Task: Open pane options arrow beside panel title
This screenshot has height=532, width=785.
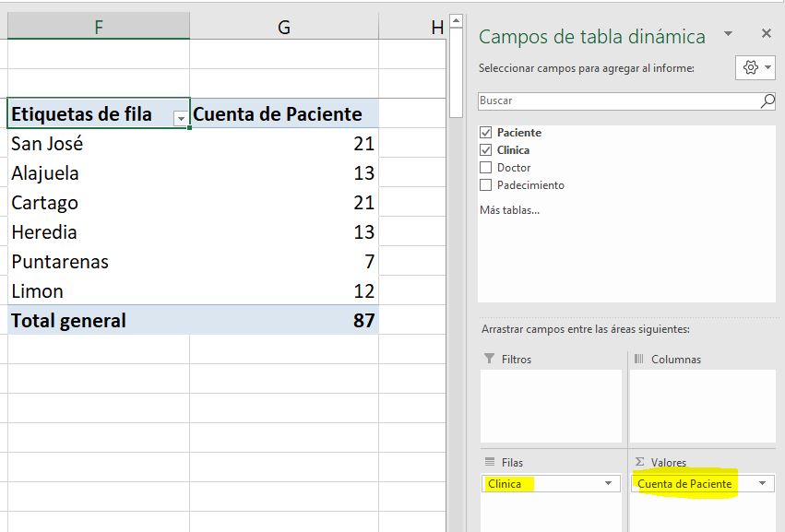Action: [729, 33]
